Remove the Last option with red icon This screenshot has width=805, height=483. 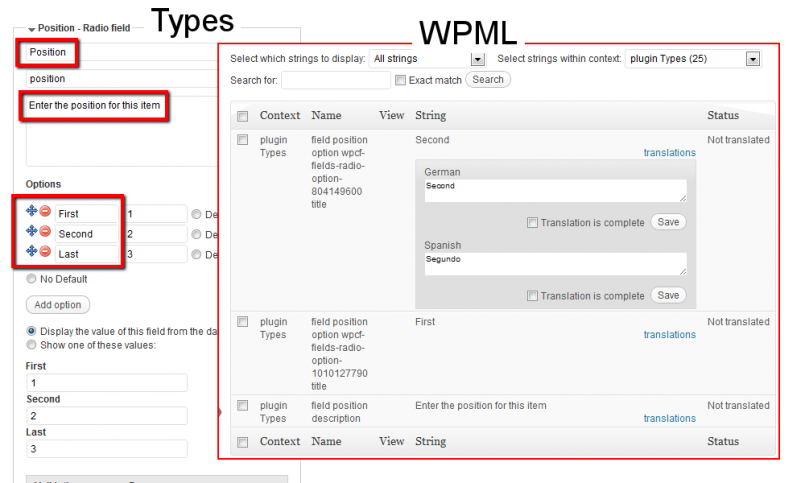[45, 251]
